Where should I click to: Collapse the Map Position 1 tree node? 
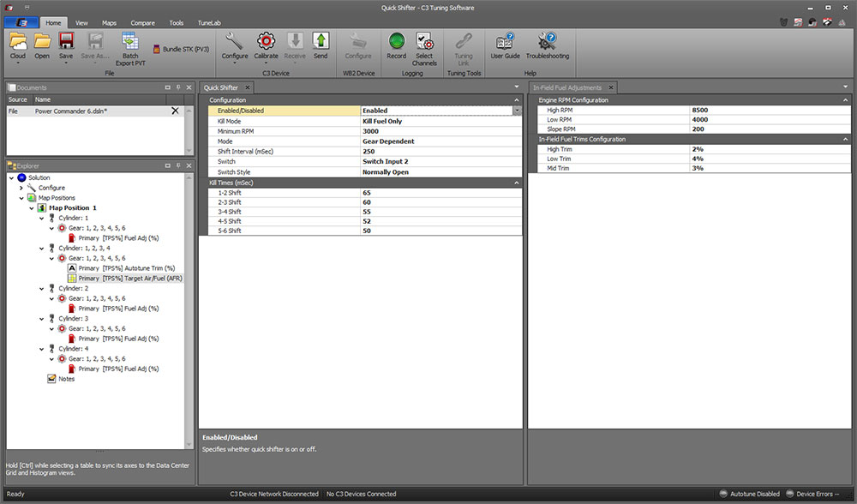click(33, 207)
